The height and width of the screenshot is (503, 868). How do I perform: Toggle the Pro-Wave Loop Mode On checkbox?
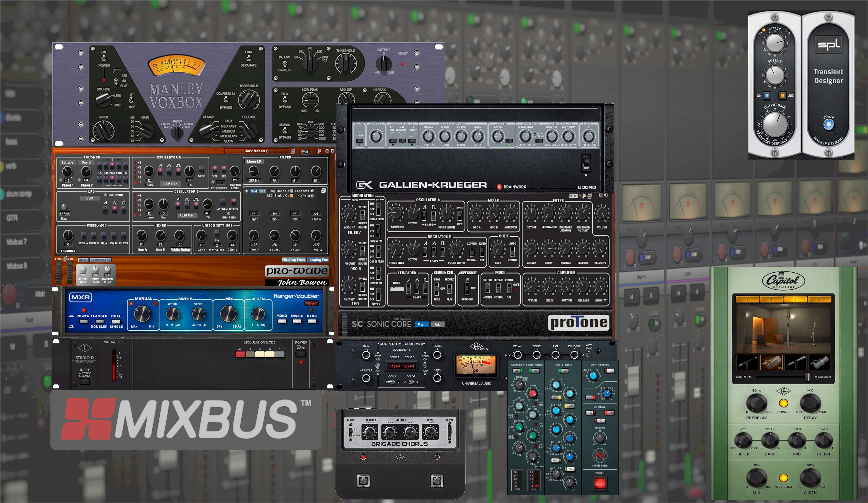292,191
